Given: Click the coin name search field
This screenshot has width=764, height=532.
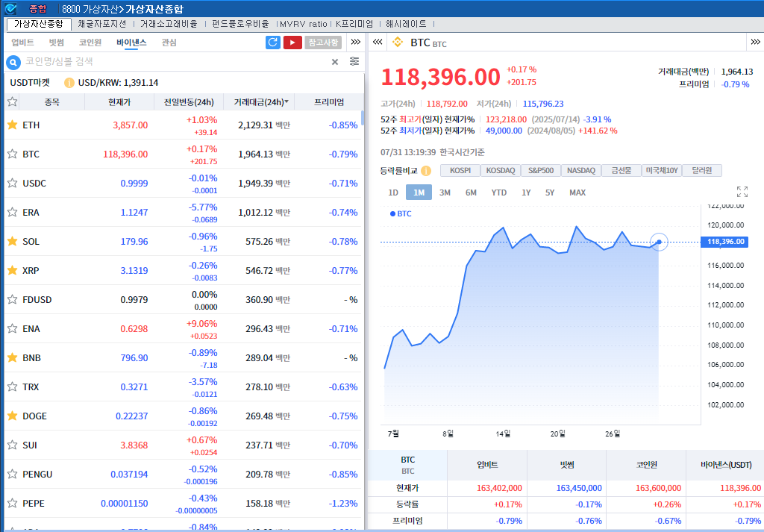Looking at the screenshot, I should (x=175, y=62).
